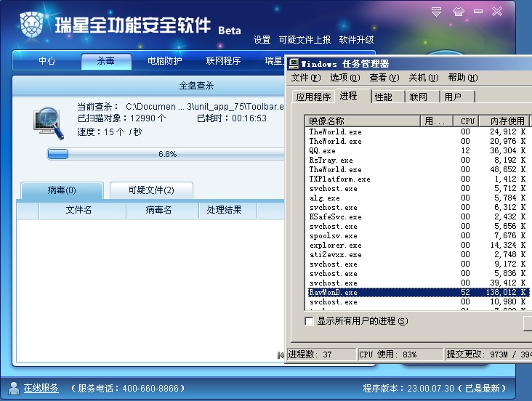Toggle 显示所有用户的进程 checkbox
This screenshot has height=401, width=532.
[x=309, y=321]
